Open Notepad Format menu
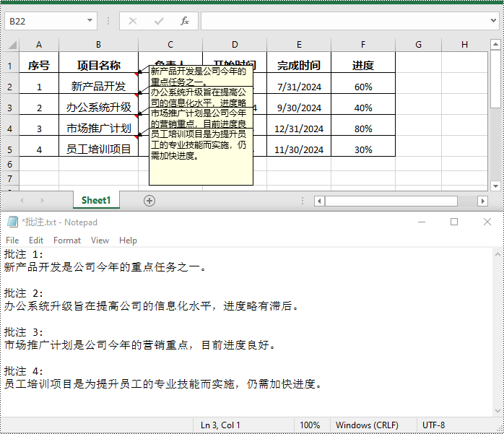Image resolution: width=504 pixels, height=434 pixels. [67, 240]
